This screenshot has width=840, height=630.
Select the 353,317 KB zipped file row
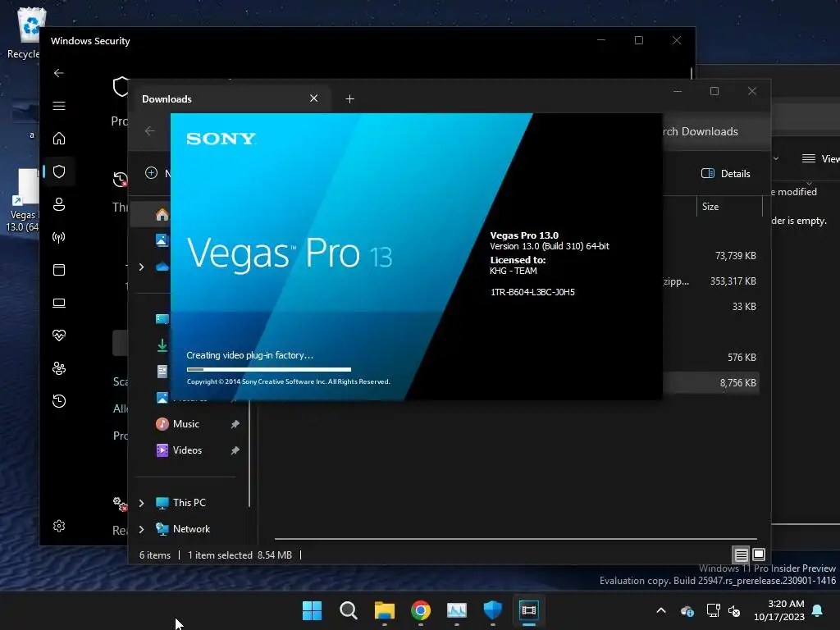coord(710,281)
